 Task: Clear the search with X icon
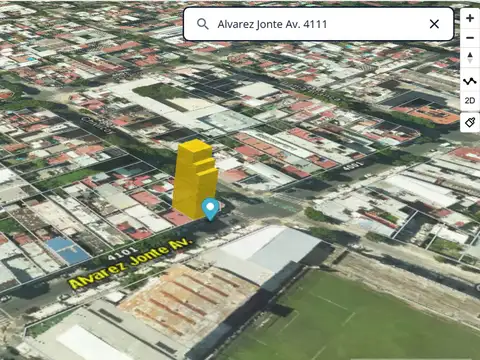pyautogui.click(x=434, y=24)
